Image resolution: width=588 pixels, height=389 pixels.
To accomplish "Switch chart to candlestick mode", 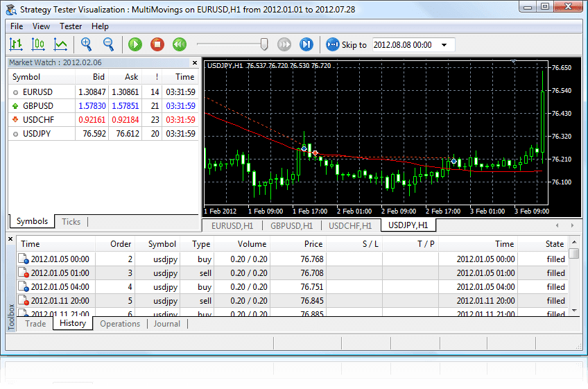I will click(38, 44).
